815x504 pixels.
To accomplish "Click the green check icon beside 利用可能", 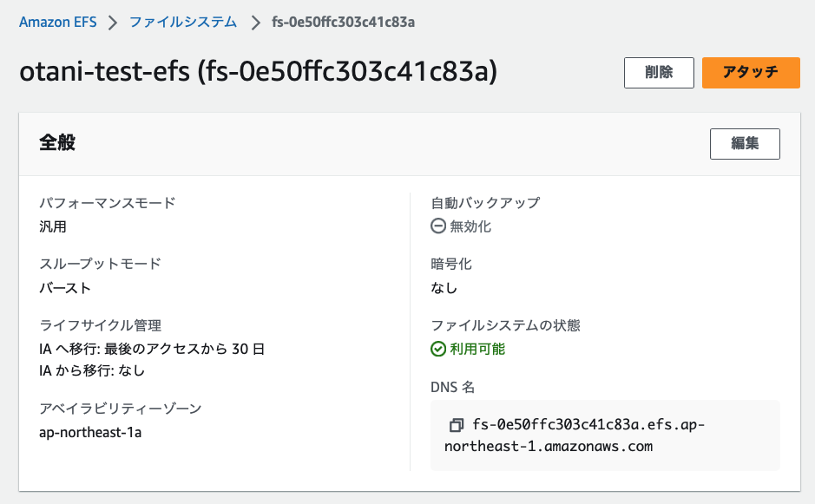I will click(439, 350).
